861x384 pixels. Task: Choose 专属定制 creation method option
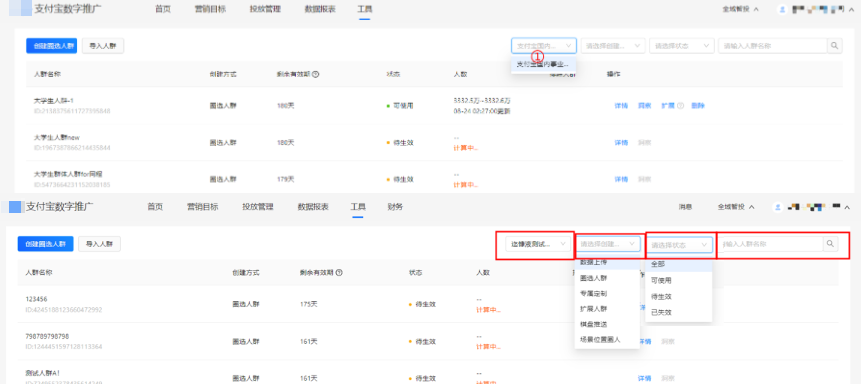[x=607, y=294]
